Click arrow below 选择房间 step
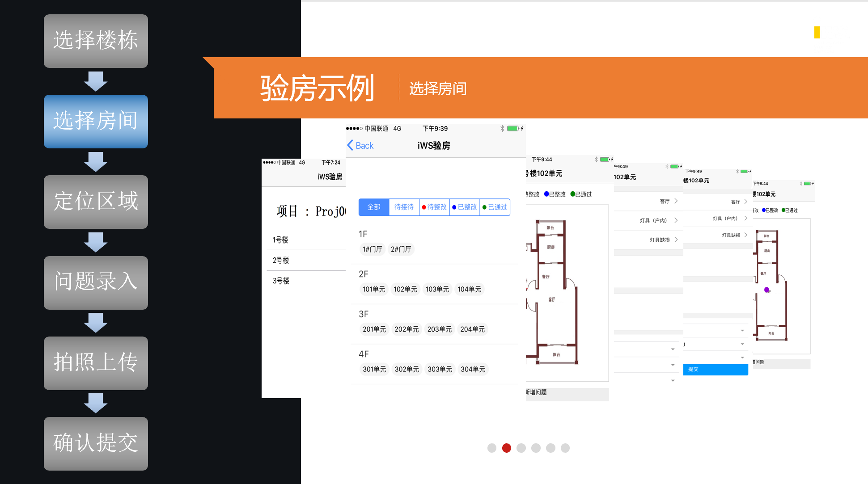 (96, 162)
